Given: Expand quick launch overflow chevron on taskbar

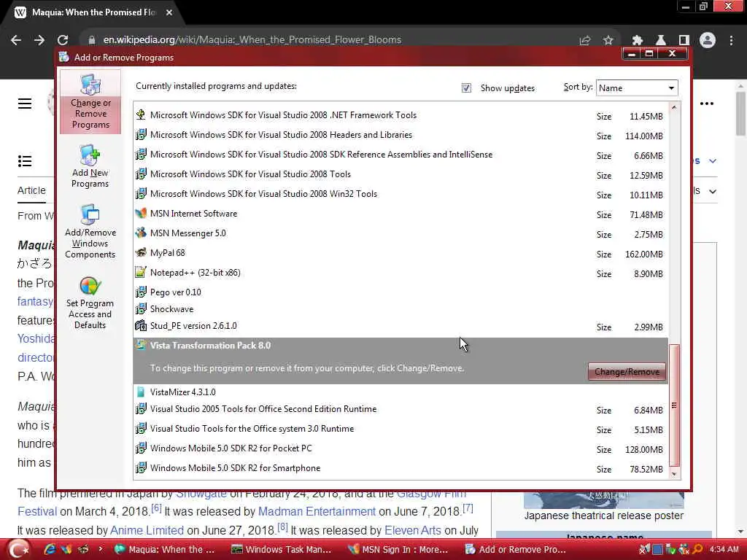Looking at the screenshot, I should [101, 549].
